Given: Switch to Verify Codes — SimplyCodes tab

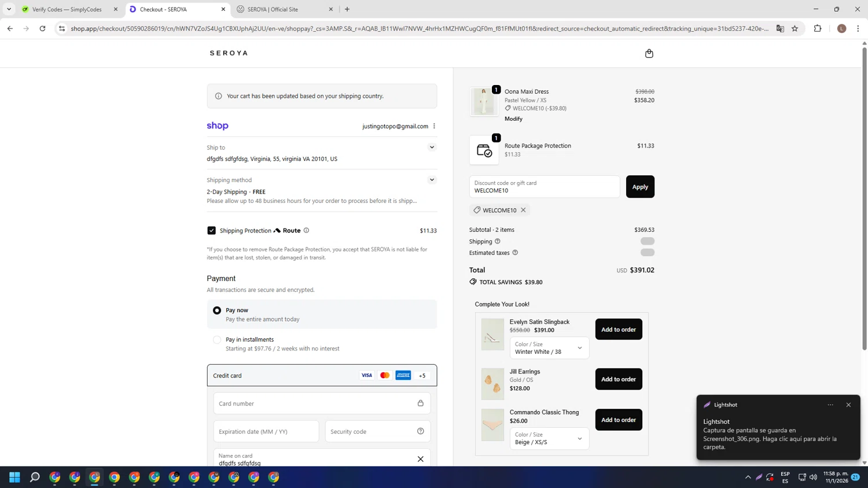Looking at the screenshot, I should (69, 9).
